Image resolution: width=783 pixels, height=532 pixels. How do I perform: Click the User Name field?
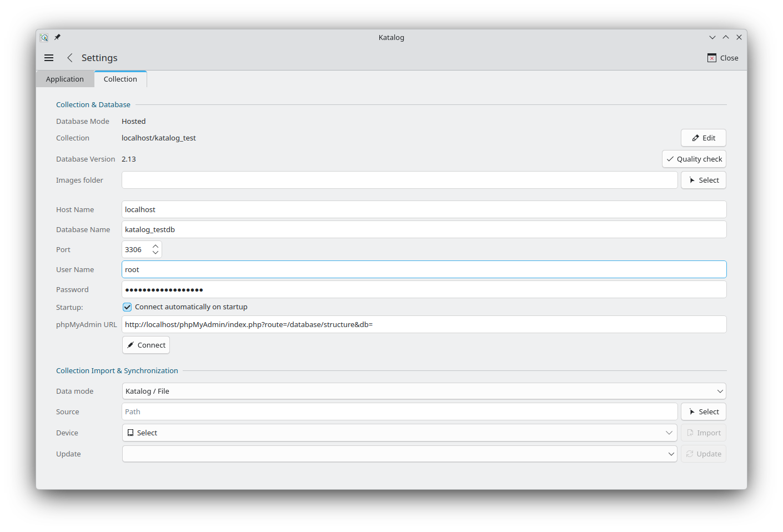coord(424,269)
